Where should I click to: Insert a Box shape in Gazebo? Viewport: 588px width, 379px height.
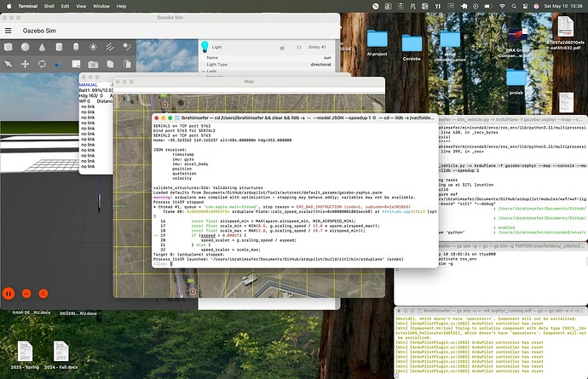tap(9, 47)
